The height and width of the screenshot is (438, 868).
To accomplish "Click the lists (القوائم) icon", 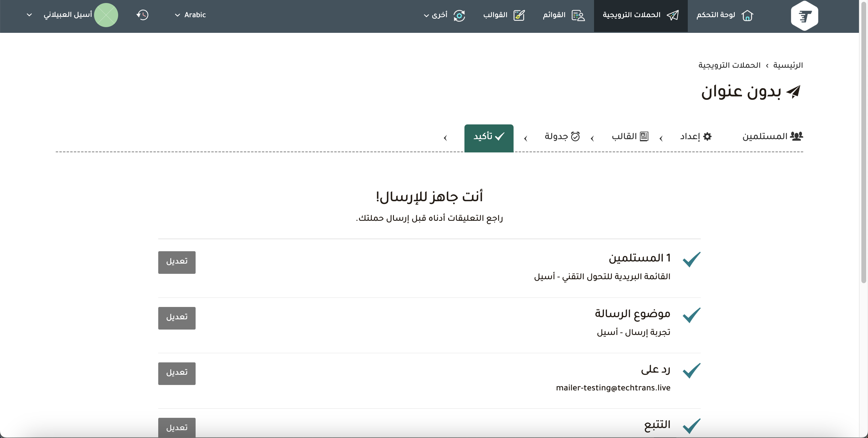I will pyautogui.click(x=578, y=15).
